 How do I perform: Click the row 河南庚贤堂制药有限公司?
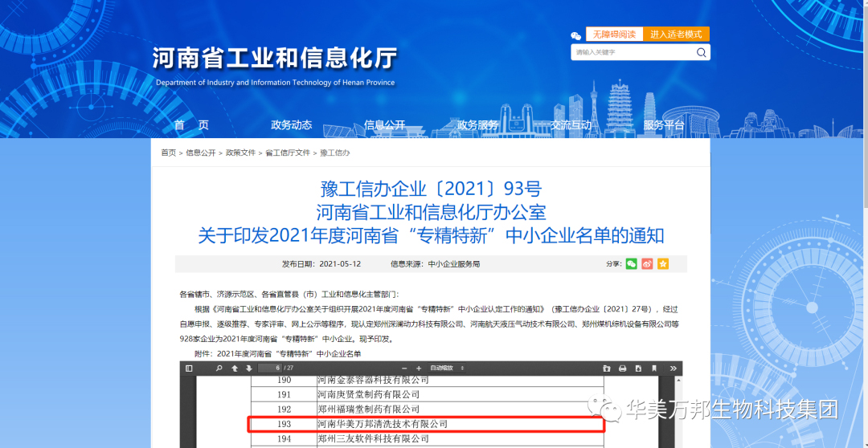pos(427,395)
